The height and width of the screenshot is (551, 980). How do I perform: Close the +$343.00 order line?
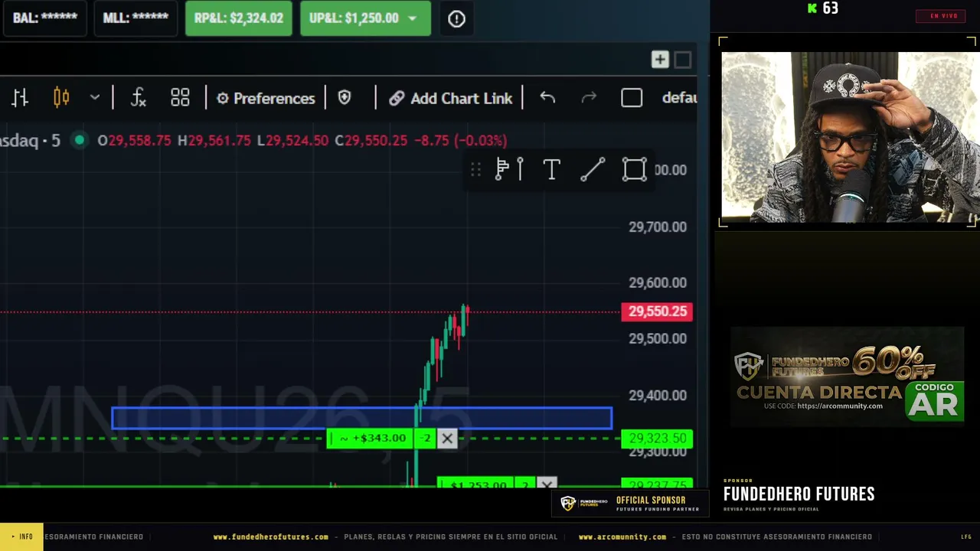coord(447,439)
